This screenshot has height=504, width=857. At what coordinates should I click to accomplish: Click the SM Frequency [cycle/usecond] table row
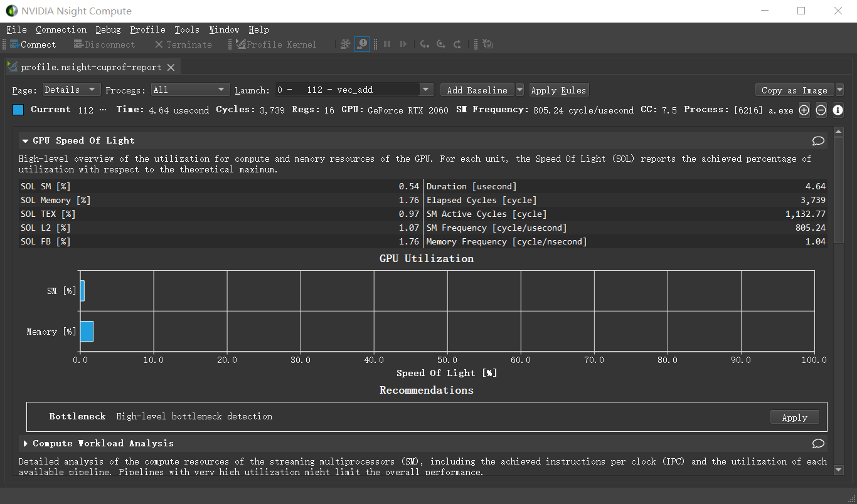[625, 228]
